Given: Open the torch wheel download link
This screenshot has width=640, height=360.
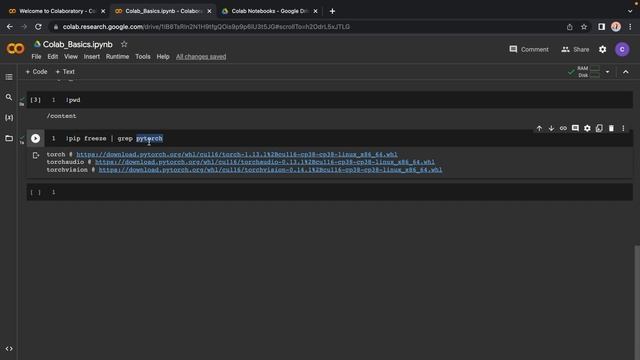Looking at the screenshot, I should pos(237,154).
